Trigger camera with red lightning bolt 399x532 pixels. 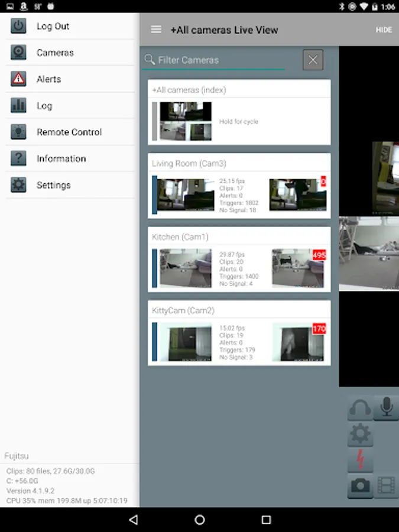click(360, 460)
